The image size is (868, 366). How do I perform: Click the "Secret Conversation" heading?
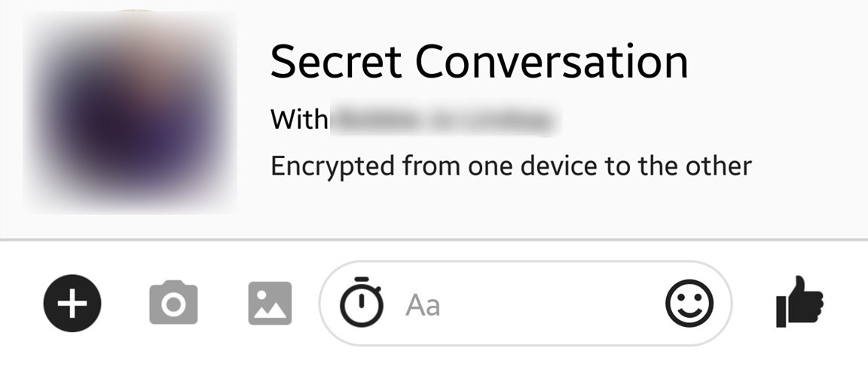[x=479, y=62]
